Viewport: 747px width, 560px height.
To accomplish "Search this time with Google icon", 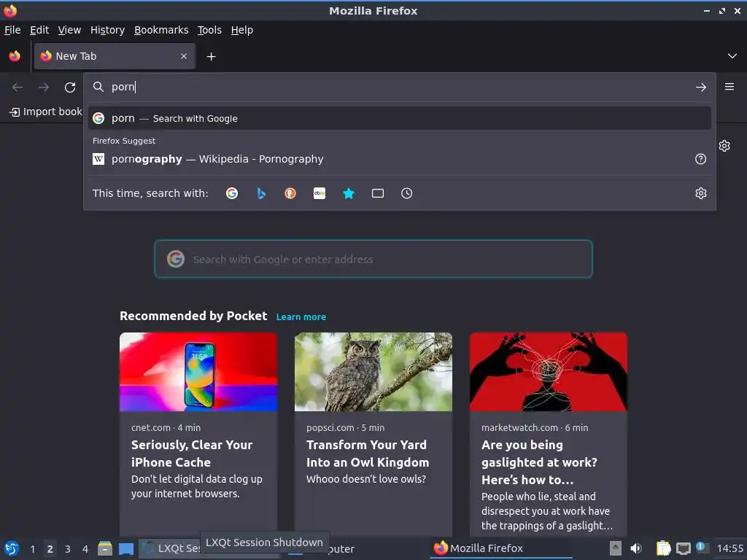I will (232, 193).
